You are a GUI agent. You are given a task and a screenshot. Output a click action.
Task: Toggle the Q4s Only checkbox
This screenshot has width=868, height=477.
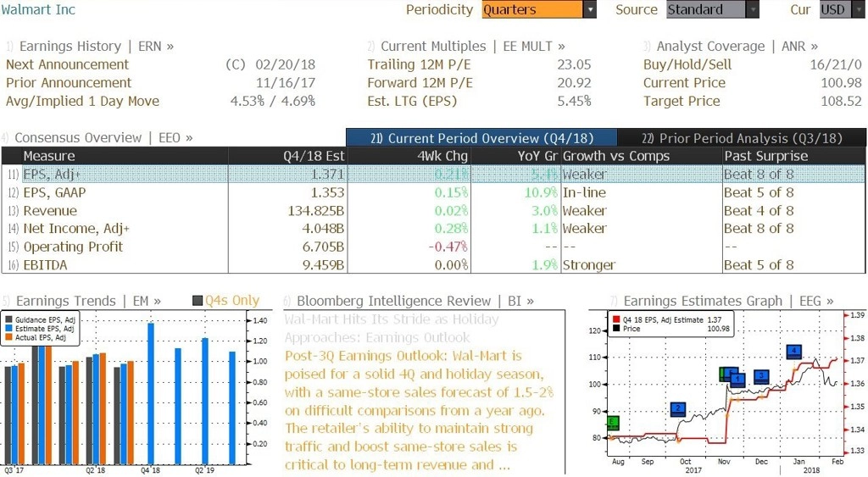(x=197, y=301)
